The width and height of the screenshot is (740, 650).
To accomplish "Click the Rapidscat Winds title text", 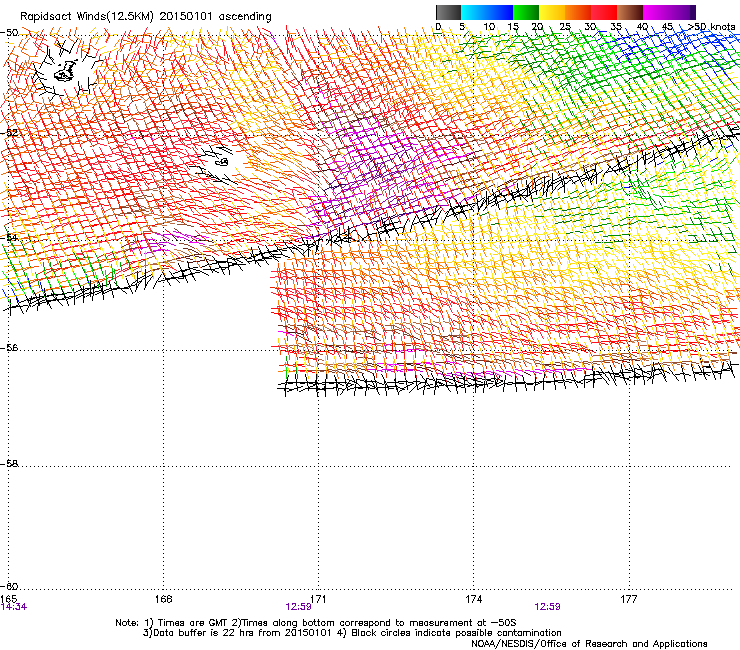I will [145, 17].
